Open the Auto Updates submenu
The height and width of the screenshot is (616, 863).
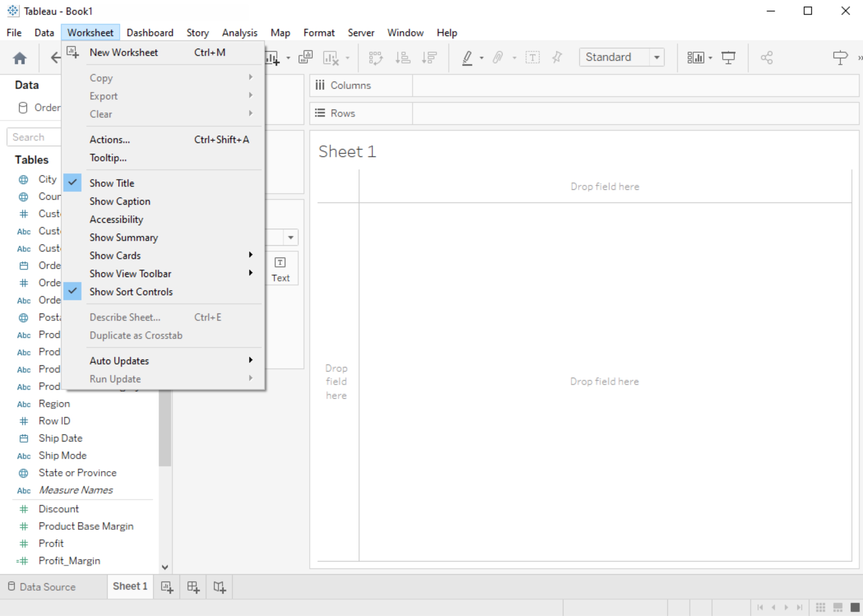coord(163,361)
